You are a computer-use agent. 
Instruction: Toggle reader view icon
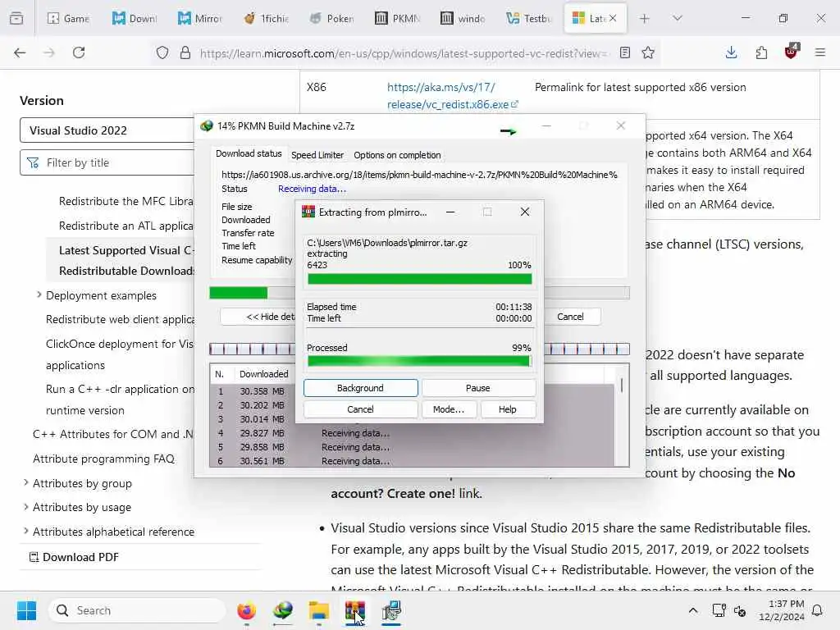pos(624,52)
